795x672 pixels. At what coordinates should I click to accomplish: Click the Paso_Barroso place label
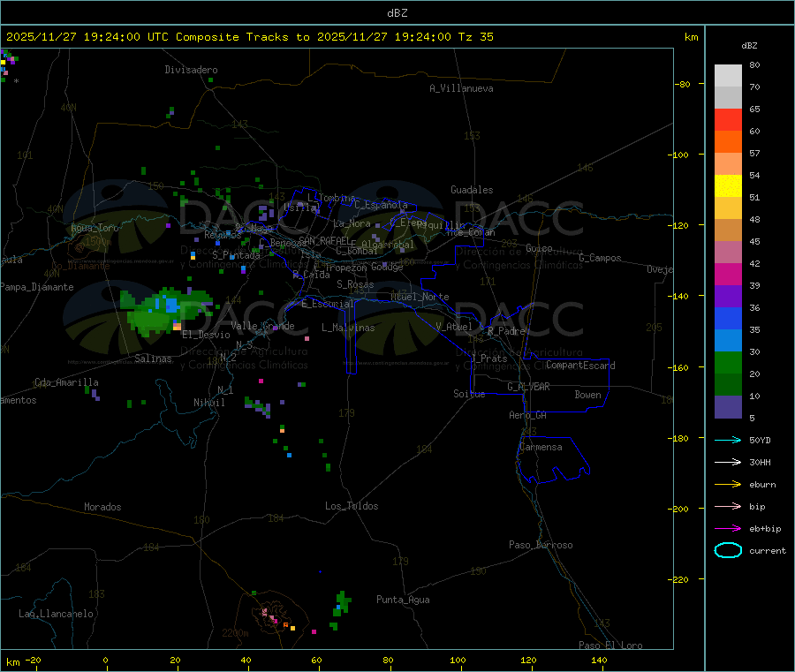coord(541,545)
